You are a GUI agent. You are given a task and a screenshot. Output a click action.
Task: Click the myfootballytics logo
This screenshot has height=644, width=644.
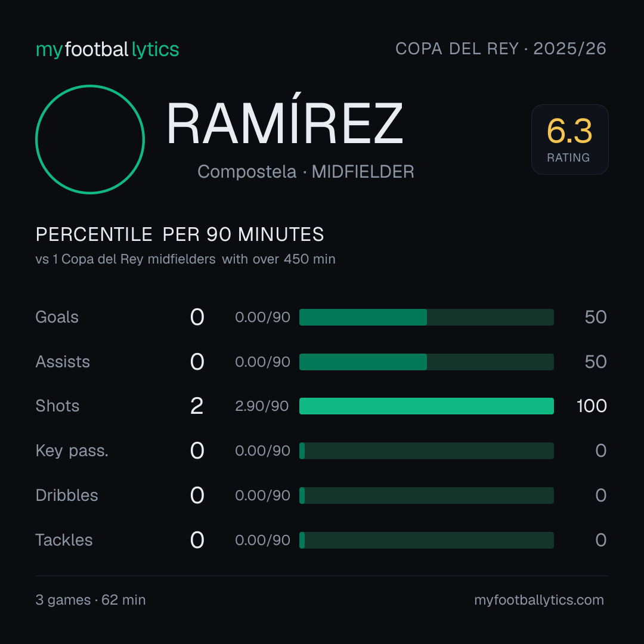click(107, 49)
